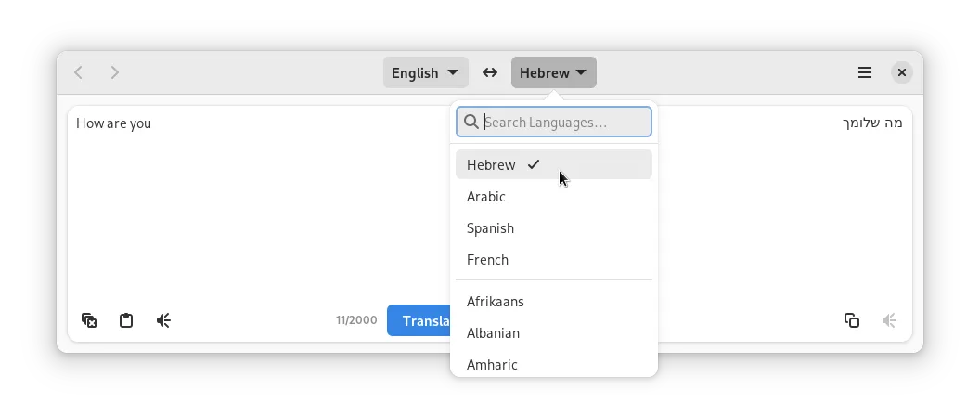Open the English source language dropdown

[425, 72]
